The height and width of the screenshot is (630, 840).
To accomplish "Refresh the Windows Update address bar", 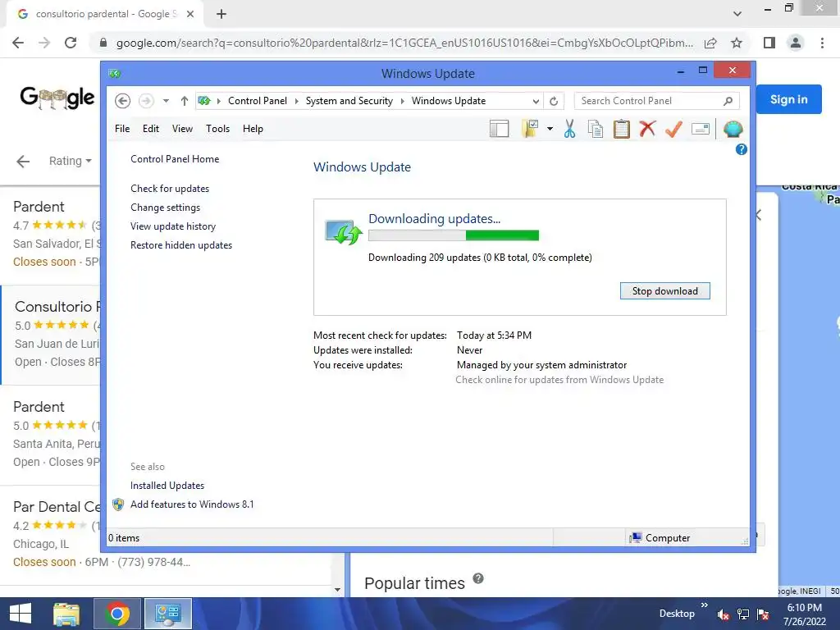I will [x=554, y=101].
